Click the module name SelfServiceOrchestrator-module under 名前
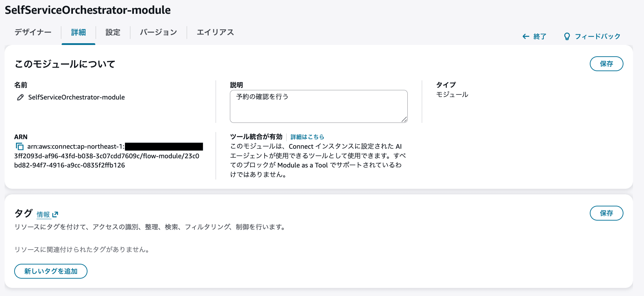This screenshot has width=644, height=296. [x=77, y=97]
